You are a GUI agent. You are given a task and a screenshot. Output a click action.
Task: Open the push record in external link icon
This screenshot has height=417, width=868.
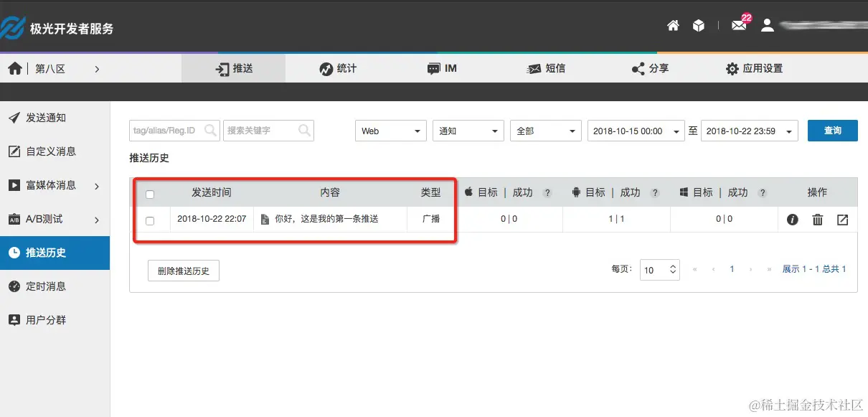point(842,220)
